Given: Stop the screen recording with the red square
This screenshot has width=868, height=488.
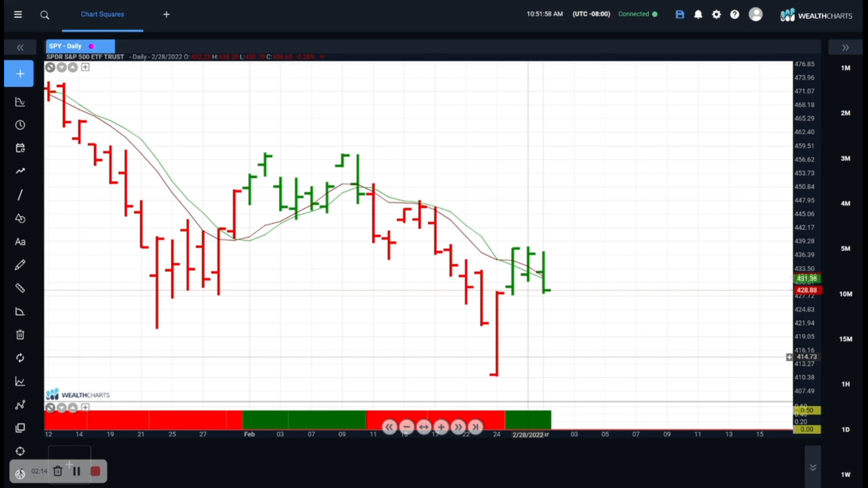Looking at the screenshot, I should point(95,471).
